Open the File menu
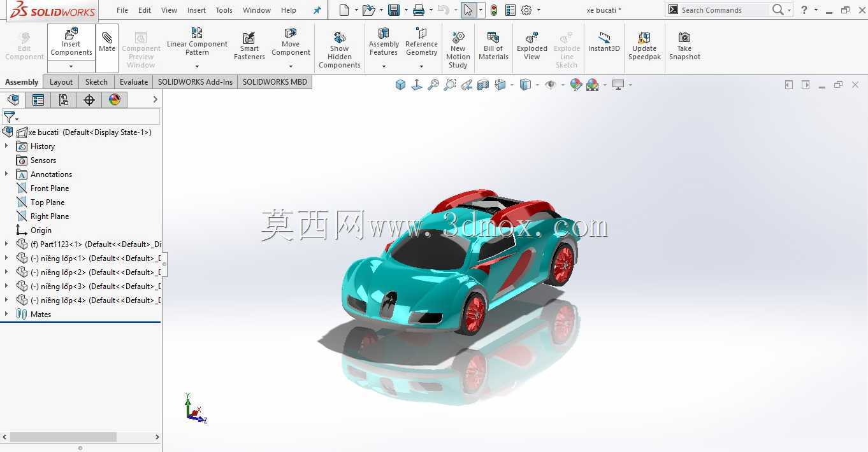868x452 pixels. point(122,10)
